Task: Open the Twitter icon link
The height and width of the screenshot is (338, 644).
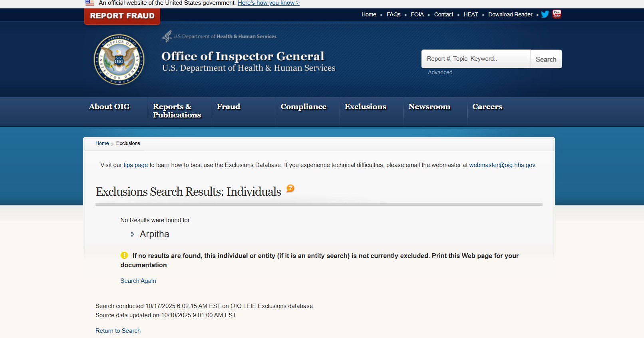Action: [x=545, y=14]
